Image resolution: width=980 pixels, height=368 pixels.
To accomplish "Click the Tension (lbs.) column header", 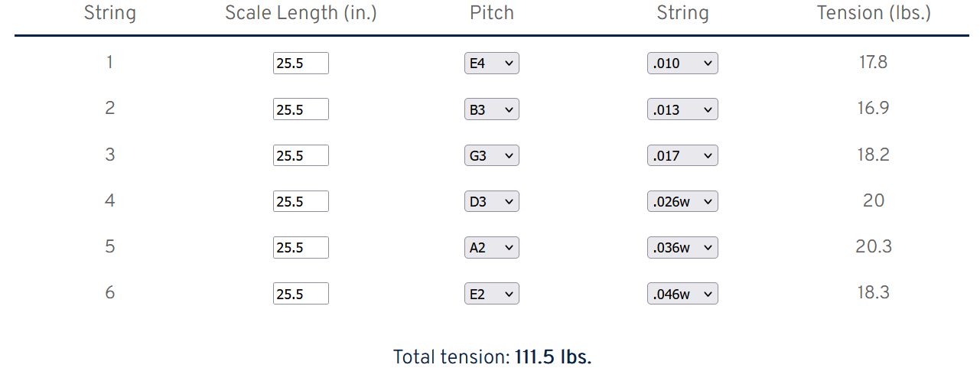I will 874,13.
